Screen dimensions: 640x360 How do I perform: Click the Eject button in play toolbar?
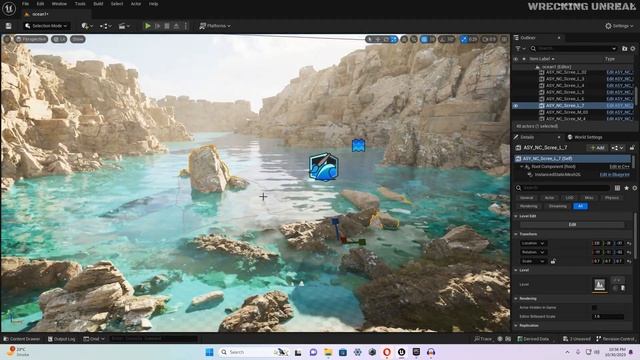[x=176, y=26]
